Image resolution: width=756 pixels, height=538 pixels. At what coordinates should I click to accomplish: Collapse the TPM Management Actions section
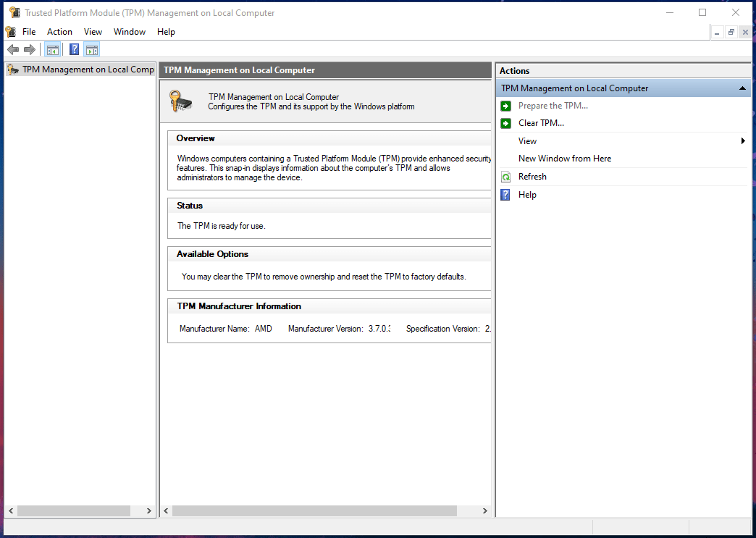742,88
